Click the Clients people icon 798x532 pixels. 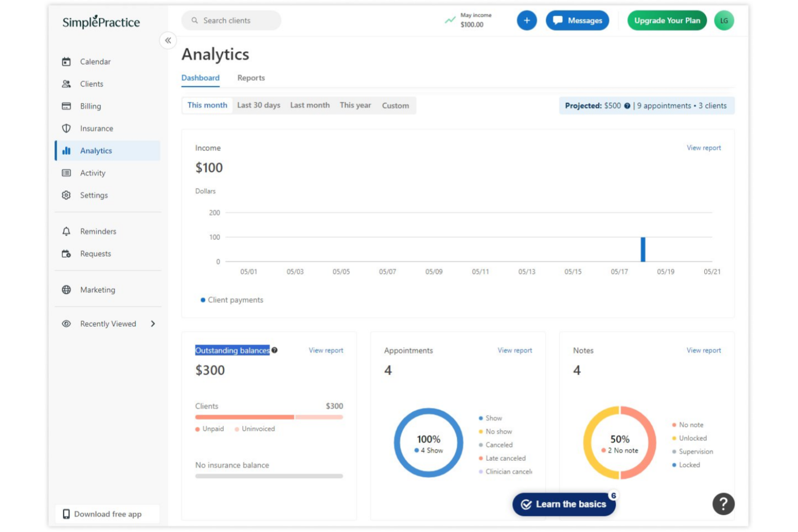(x=66, y=84)
